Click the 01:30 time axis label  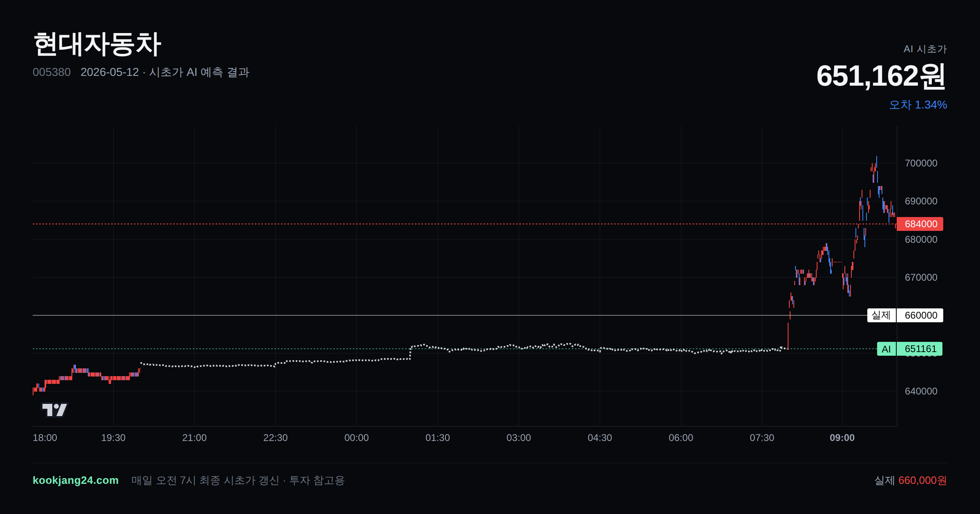[438, 438]
